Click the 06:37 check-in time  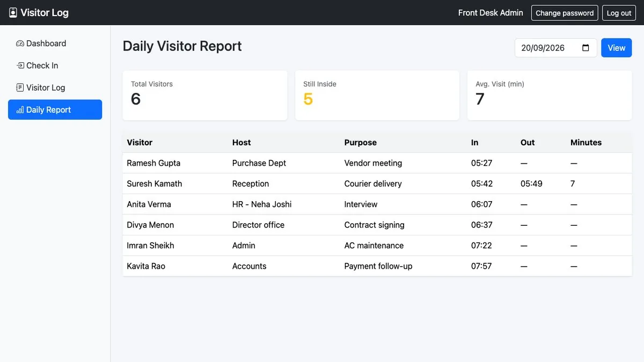pyautogui.click(x=482, y=225)
